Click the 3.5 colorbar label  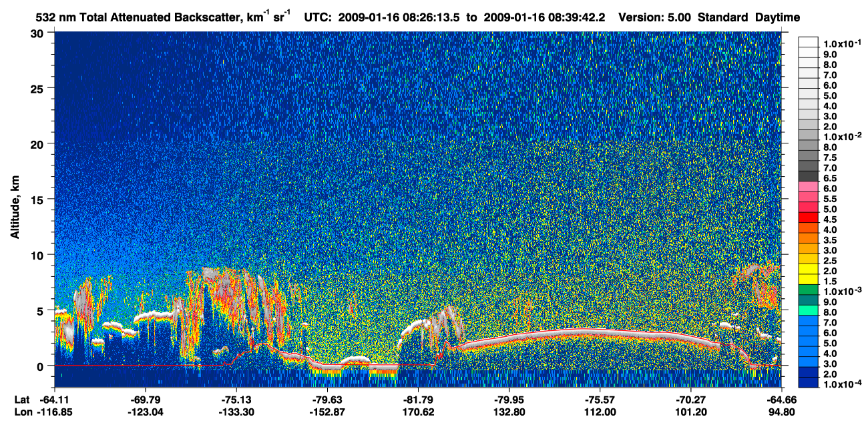tap(831, 240)
